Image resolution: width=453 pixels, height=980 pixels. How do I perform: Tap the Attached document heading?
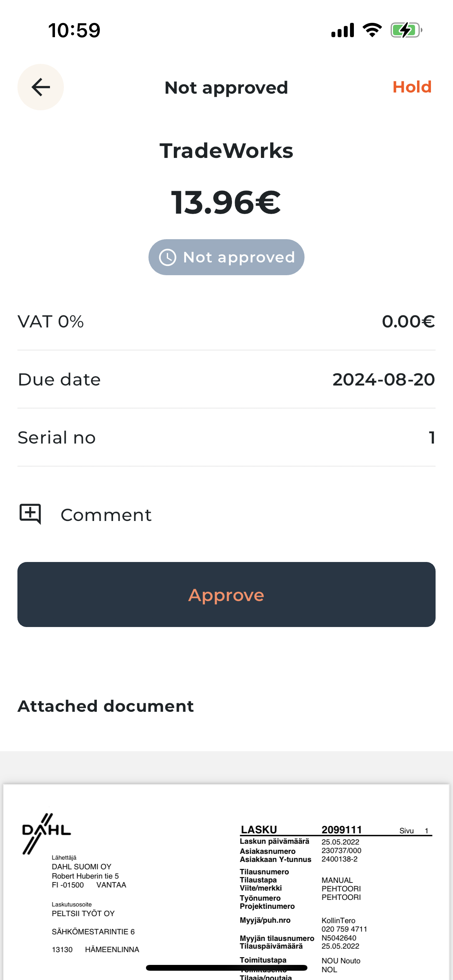(x=106, y=706)
